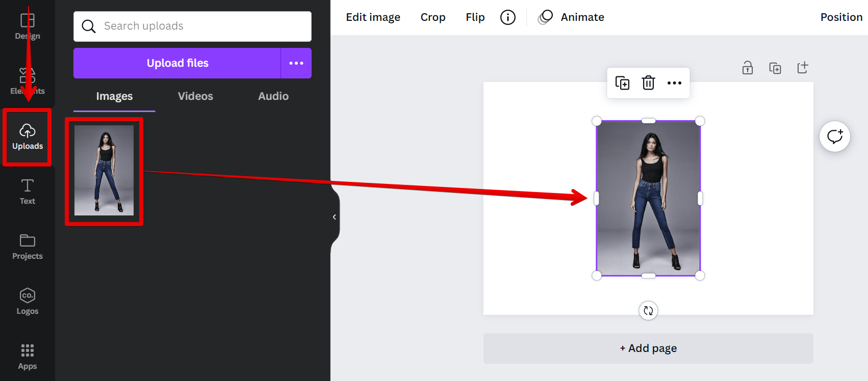
Task: Open the Apps grid in sidebar
Action: pyautogui.click(x=28, y=357)
